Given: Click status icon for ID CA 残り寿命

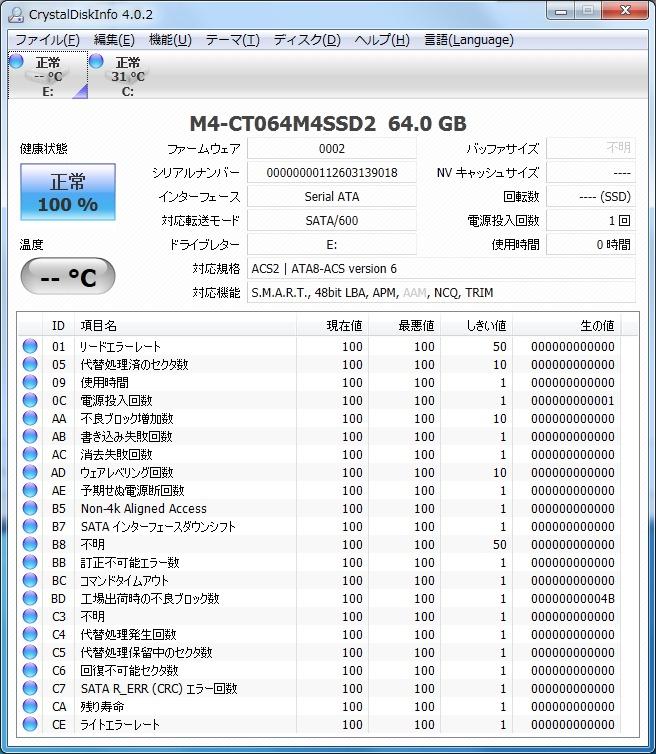Looking at the screenshot, I should 30,706.
